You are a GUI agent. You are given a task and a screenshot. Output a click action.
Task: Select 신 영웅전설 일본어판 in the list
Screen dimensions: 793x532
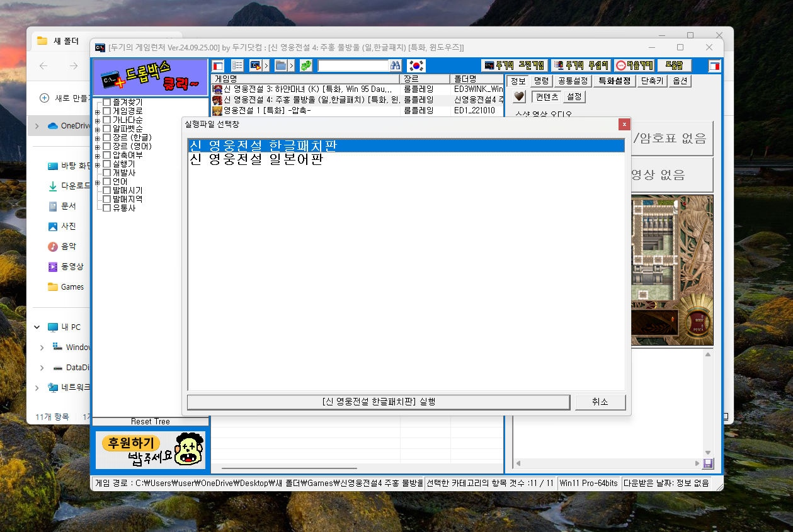406,159
